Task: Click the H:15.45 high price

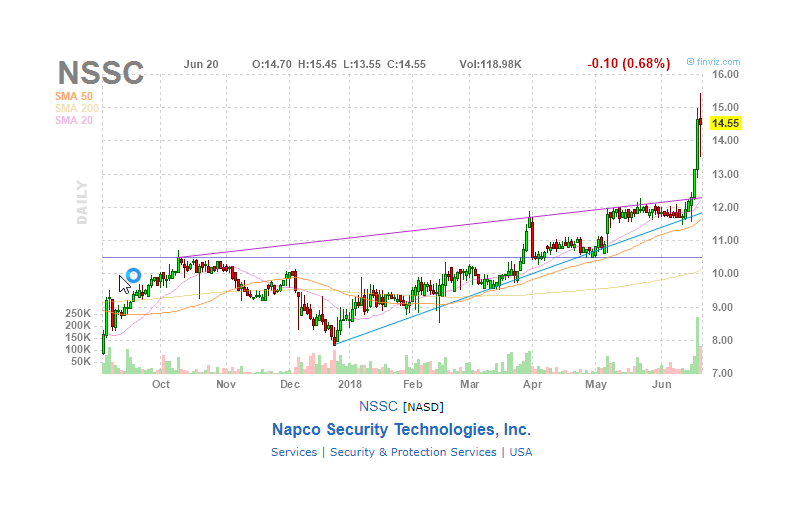Action: pos(317,64)
